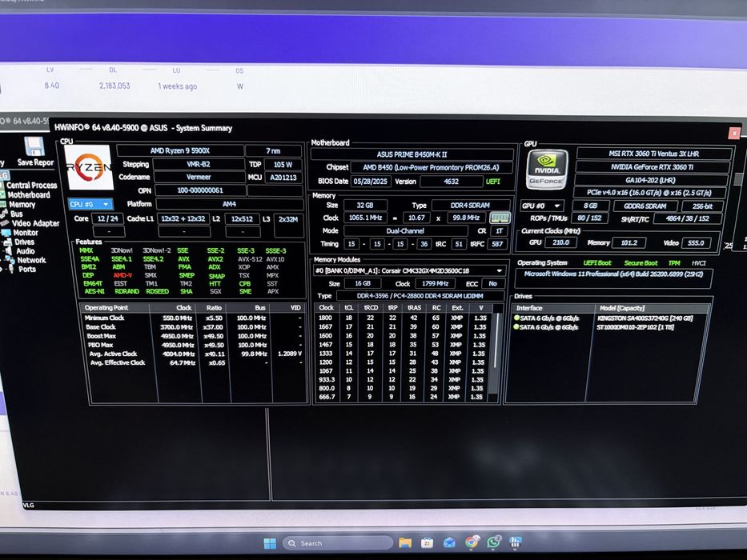The height and width of the screenshot is (560, 747).
Task: Open the Motherboard tree node
Action: 29,194
